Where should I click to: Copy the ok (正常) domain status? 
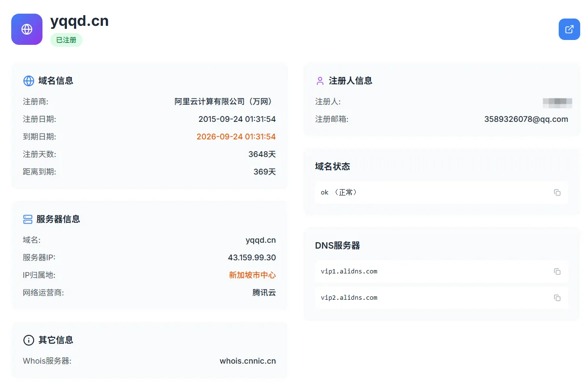tap(557, 193)
